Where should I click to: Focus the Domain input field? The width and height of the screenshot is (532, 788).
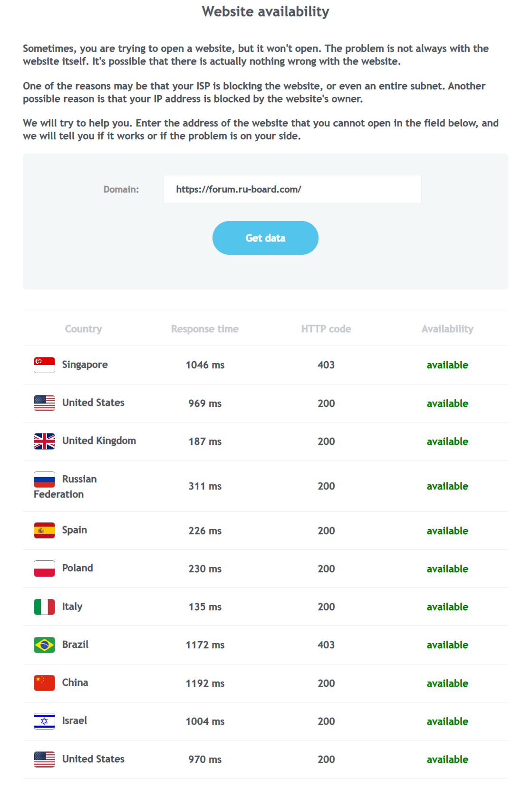click(x=292, y=189)
